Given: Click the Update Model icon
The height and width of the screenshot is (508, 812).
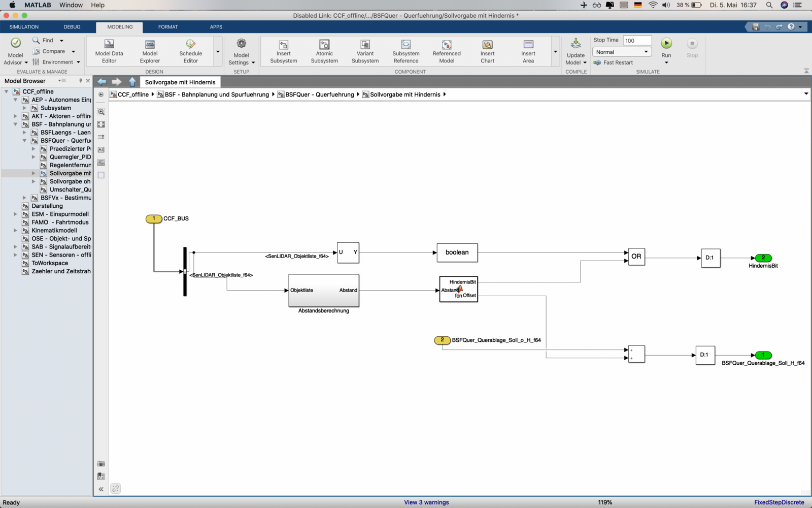Looking at the screenshot, I should tap(576, 44).
